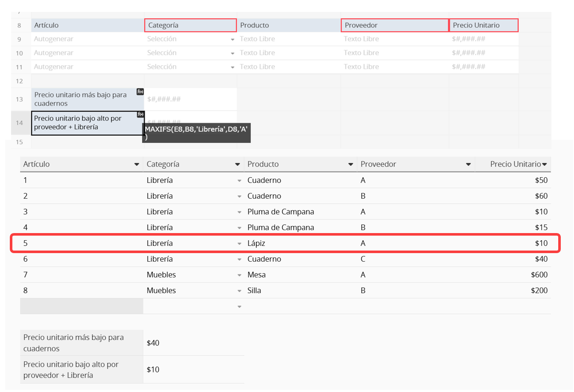
Task: Open the Precio Unitario sort arrow
Action: coord(545,164)
